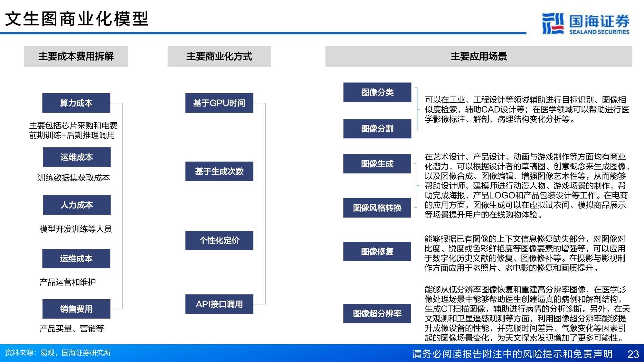Click the text 训练数据集获取成本
Screen dimensions: 644x362
[x=74, y=178]
